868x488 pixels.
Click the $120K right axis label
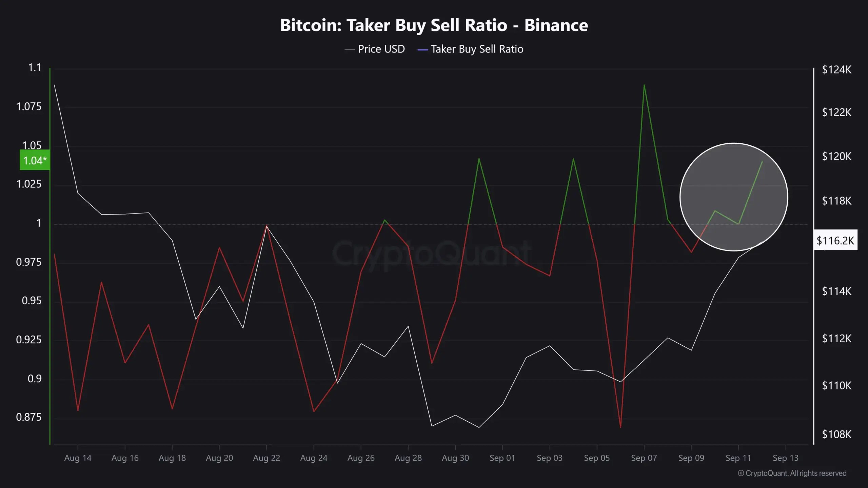(x=836, y=156)
